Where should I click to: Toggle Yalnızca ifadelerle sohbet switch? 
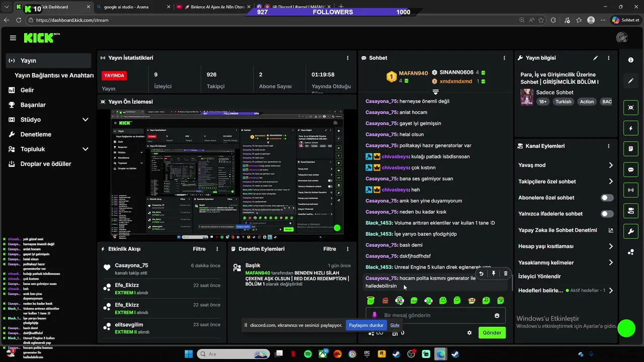(607, 214)
